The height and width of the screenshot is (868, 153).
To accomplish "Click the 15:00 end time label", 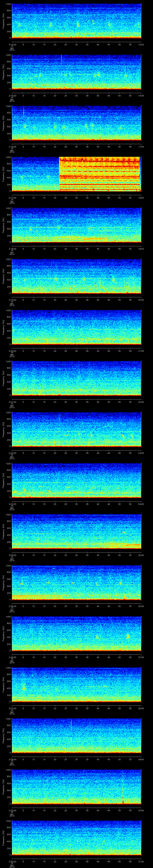I will pyautogui.click(x=141, y=44).
